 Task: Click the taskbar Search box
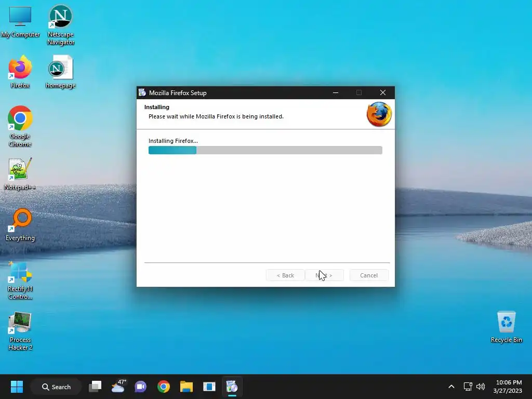tap(56, 387)
